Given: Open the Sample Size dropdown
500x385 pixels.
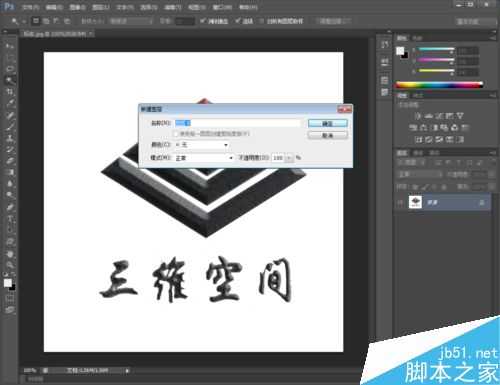Looking at the screenshot, I should 131,21.
